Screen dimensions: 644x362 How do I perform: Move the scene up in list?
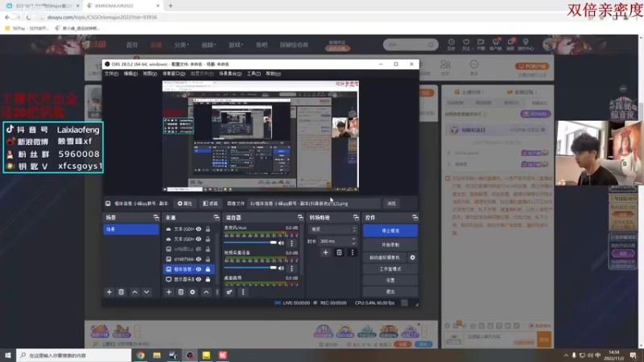click(x=134, y=292)
